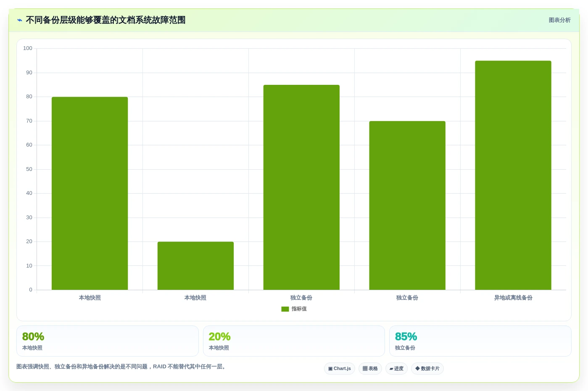
Task: Click the chart bar with value 85
Action: point(301,187)
